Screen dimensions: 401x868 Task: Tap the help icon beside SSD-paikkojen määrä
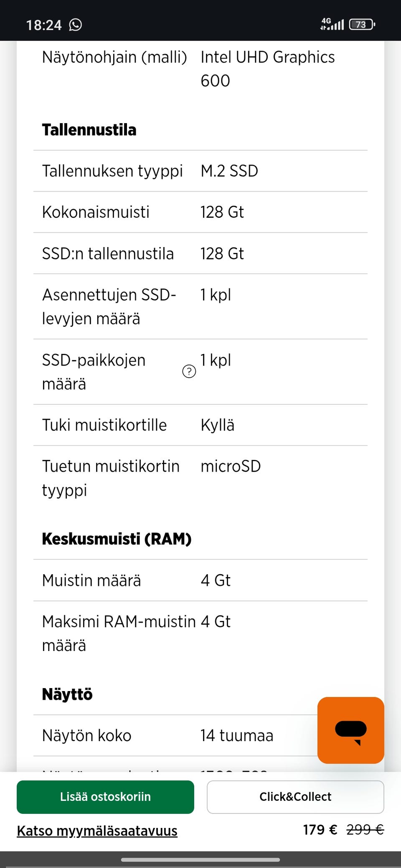coord(189,371)
